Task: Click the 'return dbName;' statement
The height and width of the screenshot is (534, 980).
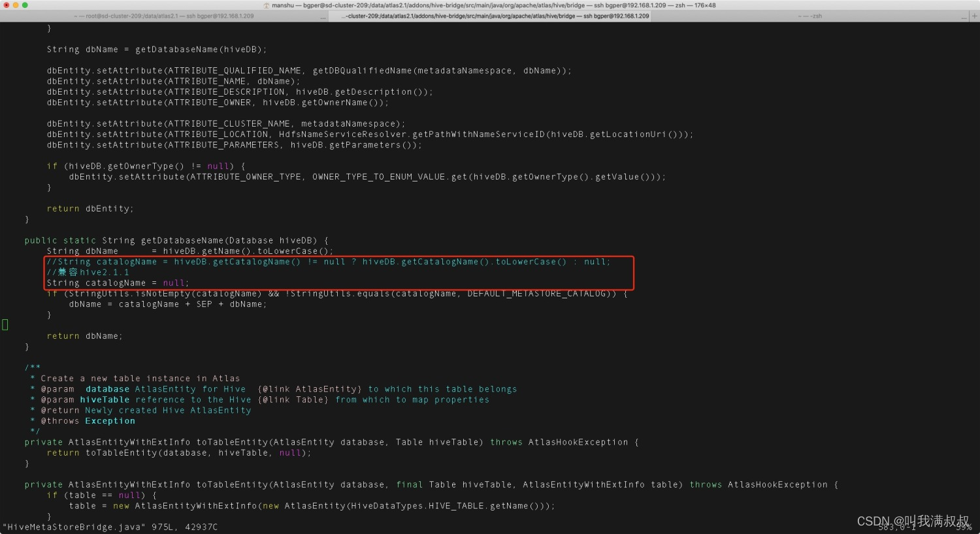Action: click(84, 336)
